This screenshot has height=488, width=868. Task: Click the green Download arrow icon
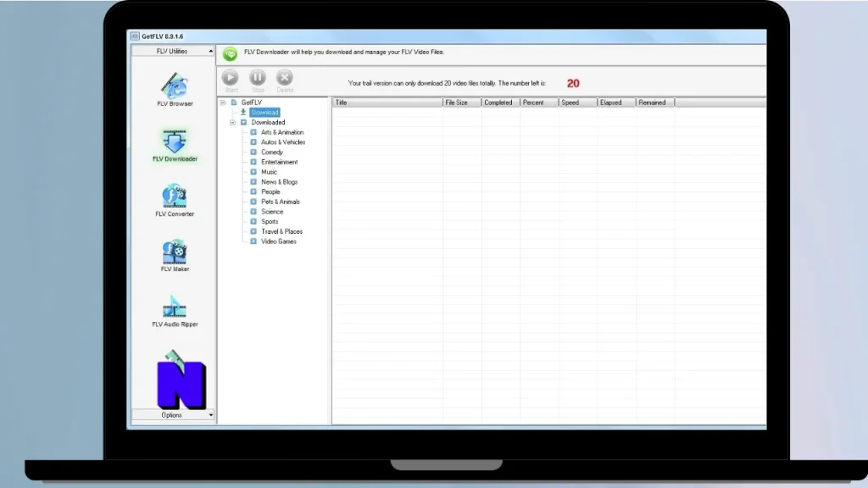[243, 113]
